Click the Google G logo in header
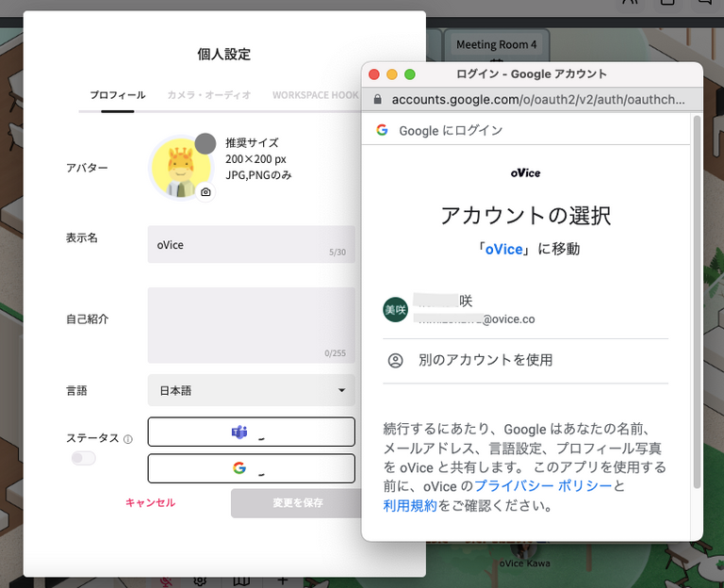The image size is (724, 588). 382,130
